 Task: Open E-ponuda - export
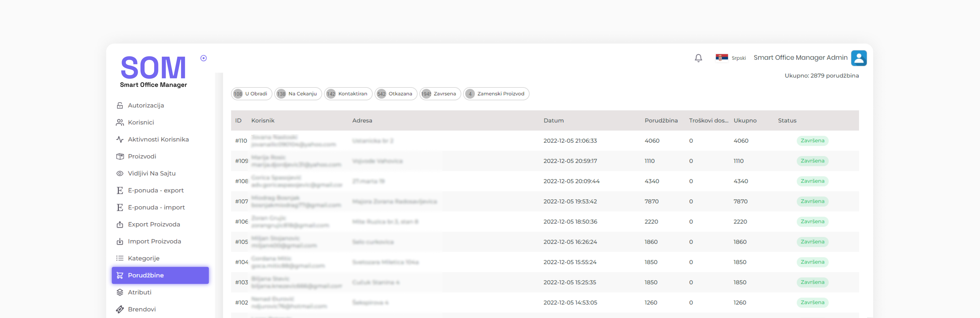tap(160, 190)
